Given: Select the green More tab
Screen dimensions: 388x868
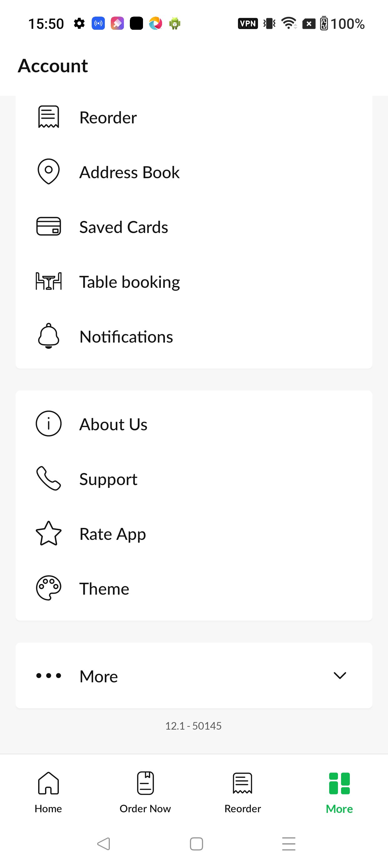Looking at the screenshot, I should tap(339, 793).
